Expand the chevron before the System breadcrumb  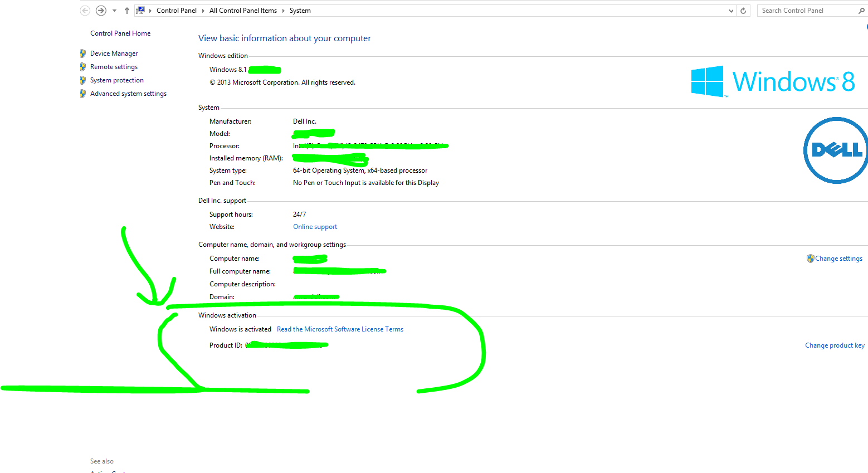tap(284, 11)
